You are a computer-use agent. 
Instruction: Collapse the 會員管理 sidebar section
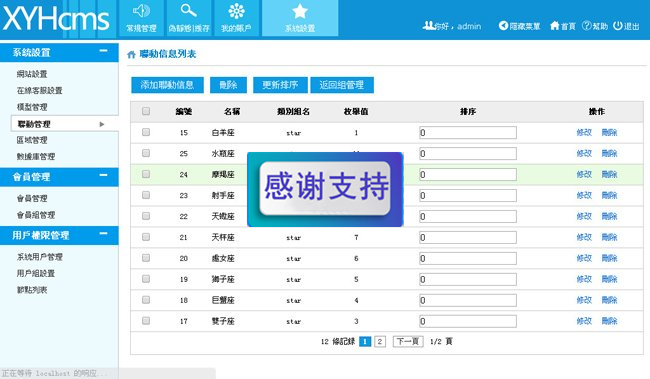click(x=103, y=175)
